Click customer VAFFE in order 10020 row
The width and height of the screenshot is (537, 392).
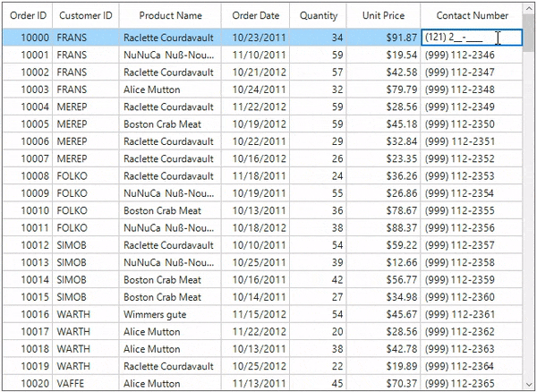(86, 383)
